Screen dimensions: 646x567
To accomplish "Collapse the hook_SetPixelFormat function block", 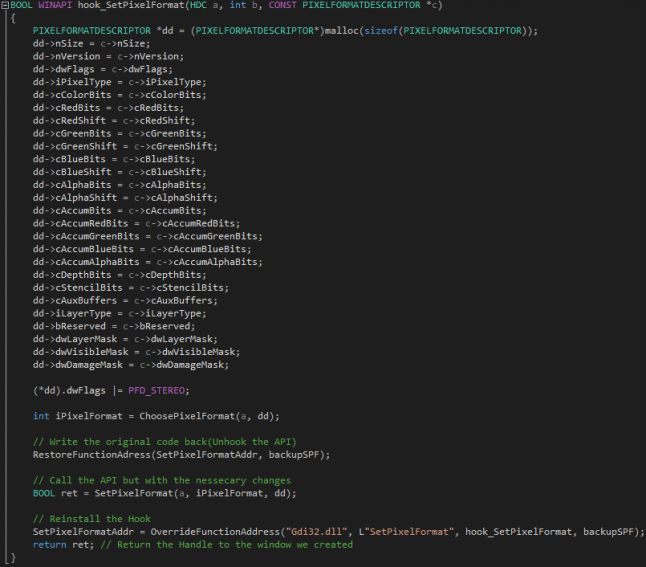I will pyautogui.click(x=5, y=6).
